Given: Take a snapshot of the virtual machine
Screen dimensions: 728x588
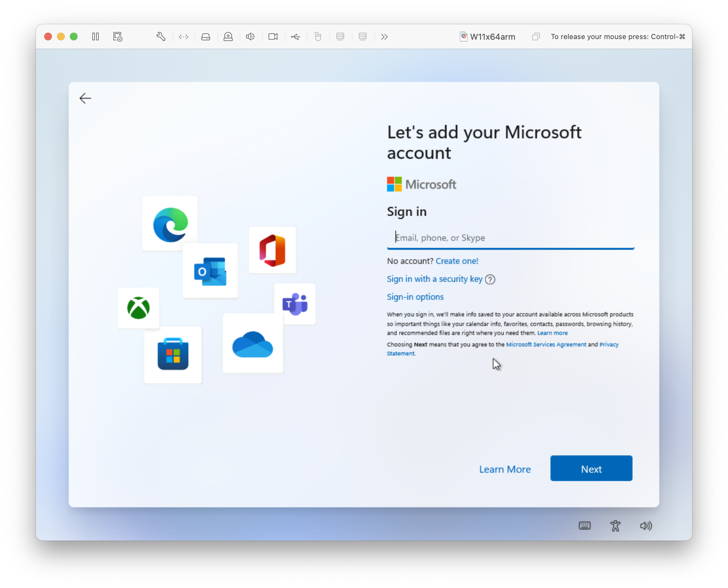Looking at the screenshot, I should click(117, 37).
